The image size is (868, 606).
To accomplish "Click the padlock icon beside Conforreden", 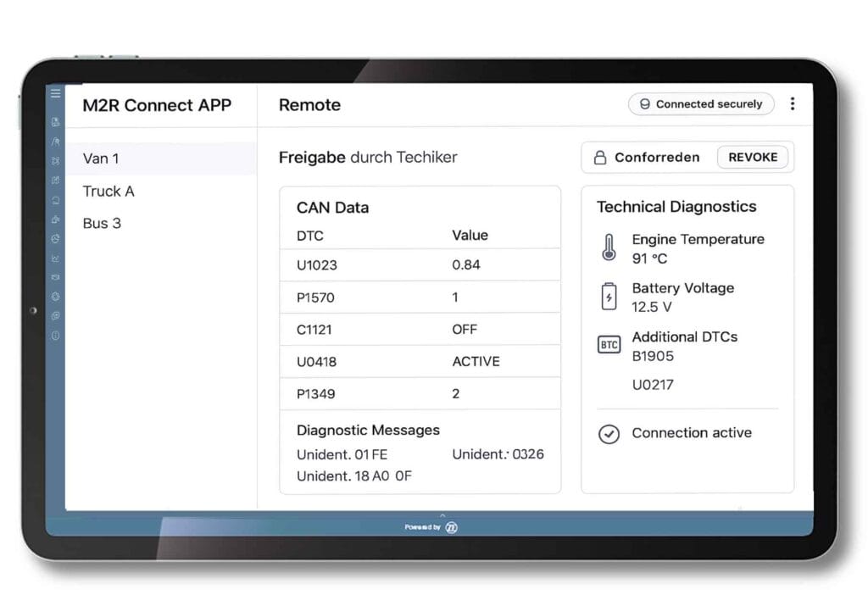I will (x=598, y=157).
